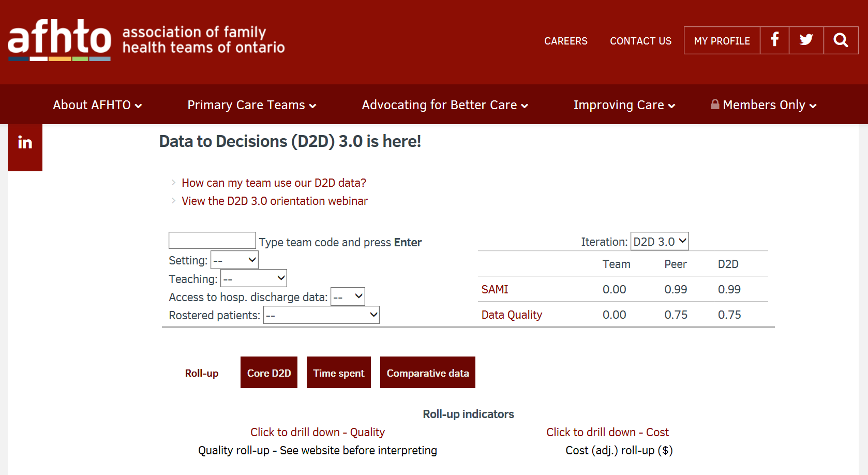Viewport: 868px width, 475px height.
Task: Select the Time spent tab
Action: click(339, 373)
